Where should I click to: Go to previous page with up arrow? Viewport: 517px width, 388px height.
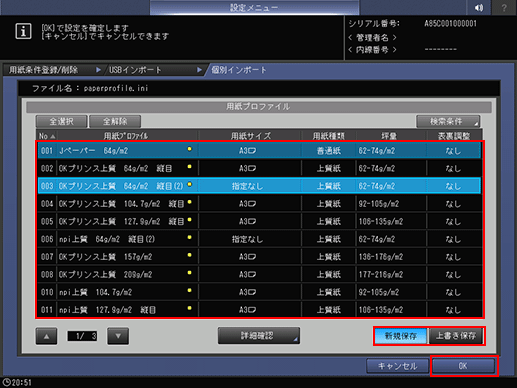[46, 336]
